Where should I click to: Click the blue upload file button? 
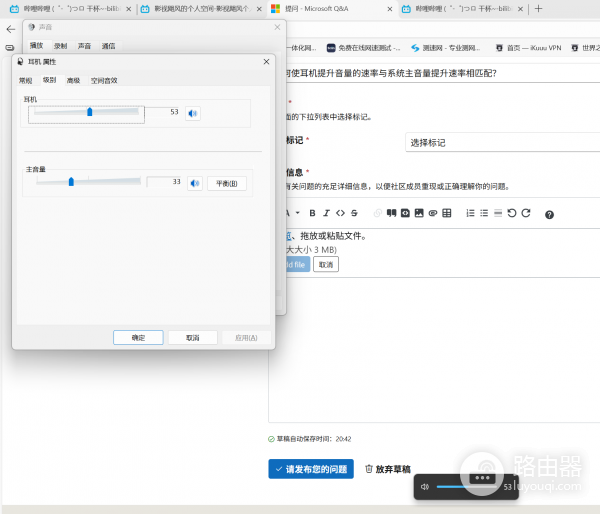tap(298, 264)
